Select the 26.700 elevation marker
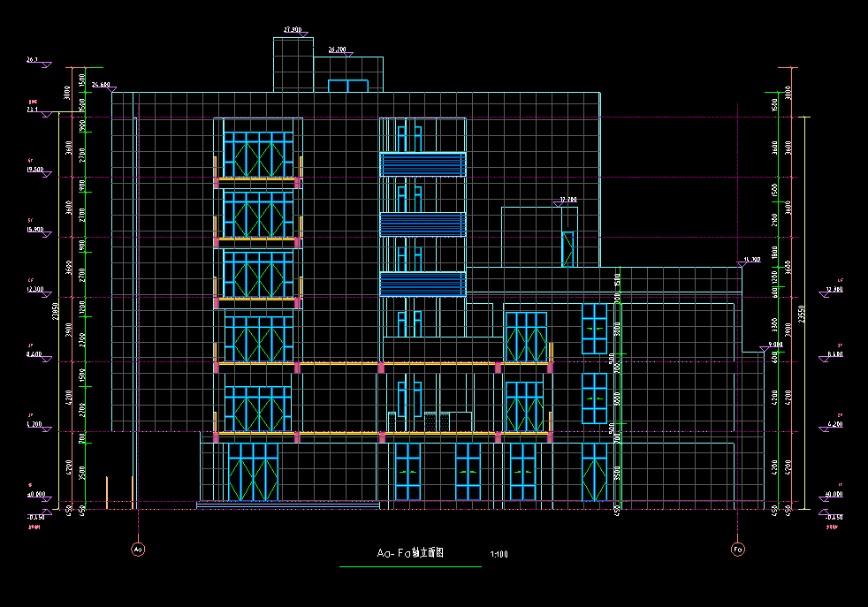The width and height of the screenshot is (868, 607). pyautogui.click(x=338, y=50)
